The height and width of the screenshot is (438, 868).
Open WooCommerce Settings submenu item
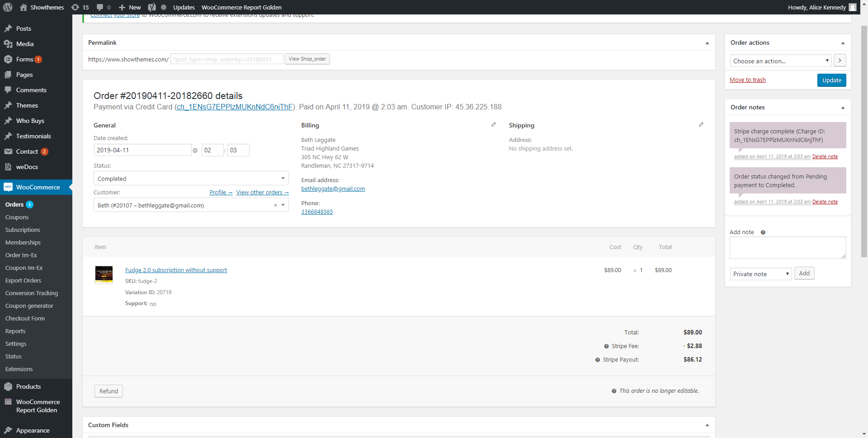click(16, 344)
